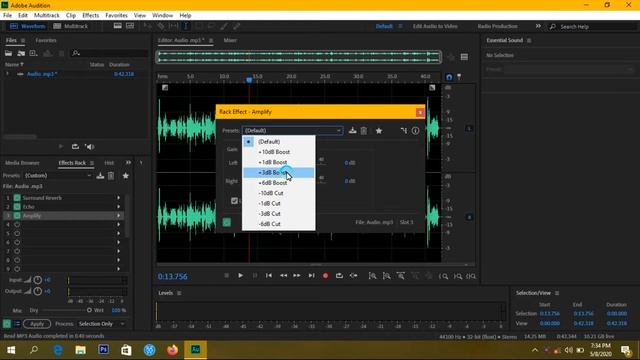This screenshot has width=640, height=360.
Task: Play the audio in transport
Action: (x=240, y=276)
